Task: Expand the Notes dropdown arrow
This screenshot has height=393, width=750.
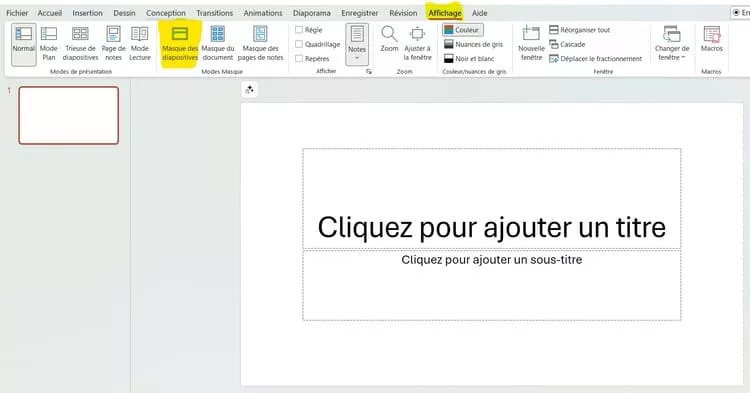Action: 357,59
